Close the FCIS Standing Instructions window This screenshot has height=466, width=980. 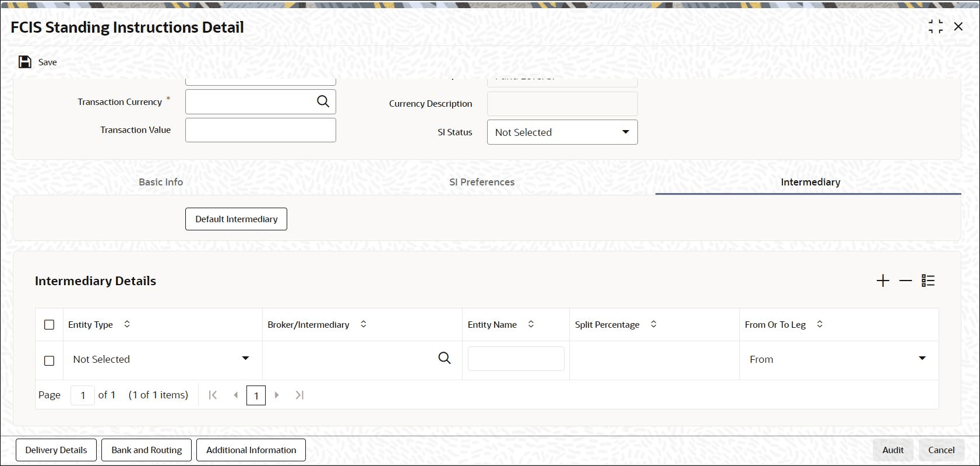coord(958,27)
